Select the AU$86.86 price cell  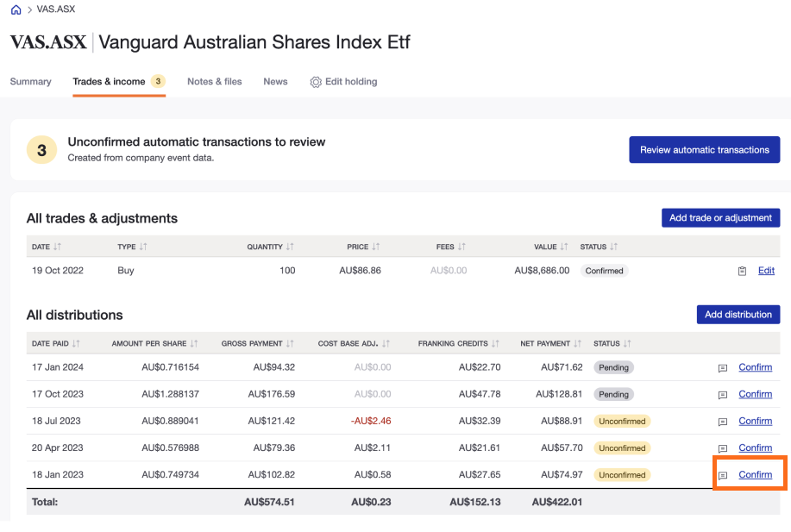(360, 271)
